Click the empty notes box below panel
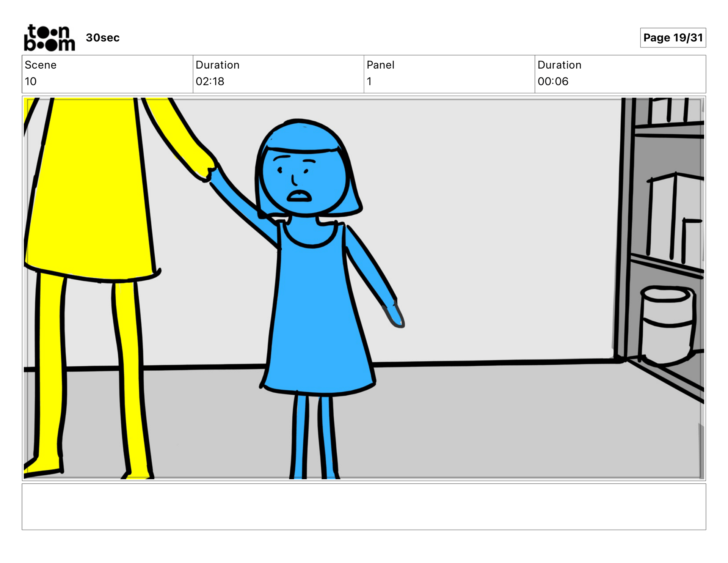This screenshot has height=563, width=728. click(x=364, y=506)
